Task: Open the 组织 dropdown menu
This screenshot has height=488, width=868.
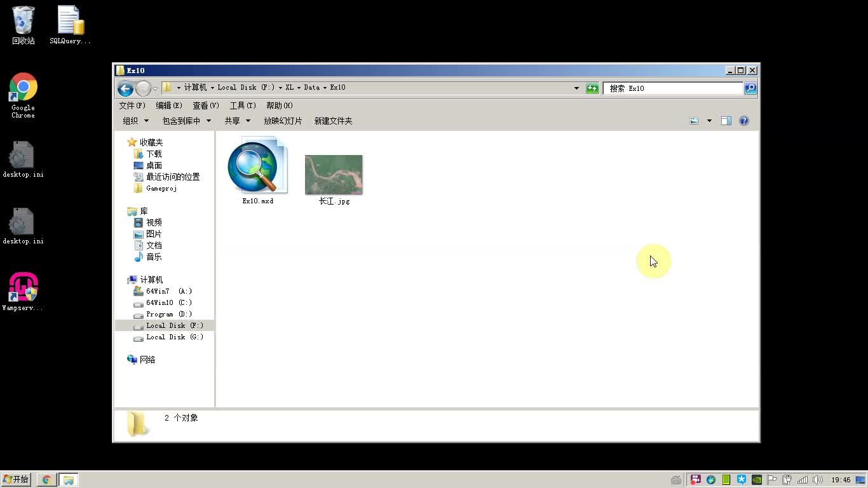Action: point(135,121)
